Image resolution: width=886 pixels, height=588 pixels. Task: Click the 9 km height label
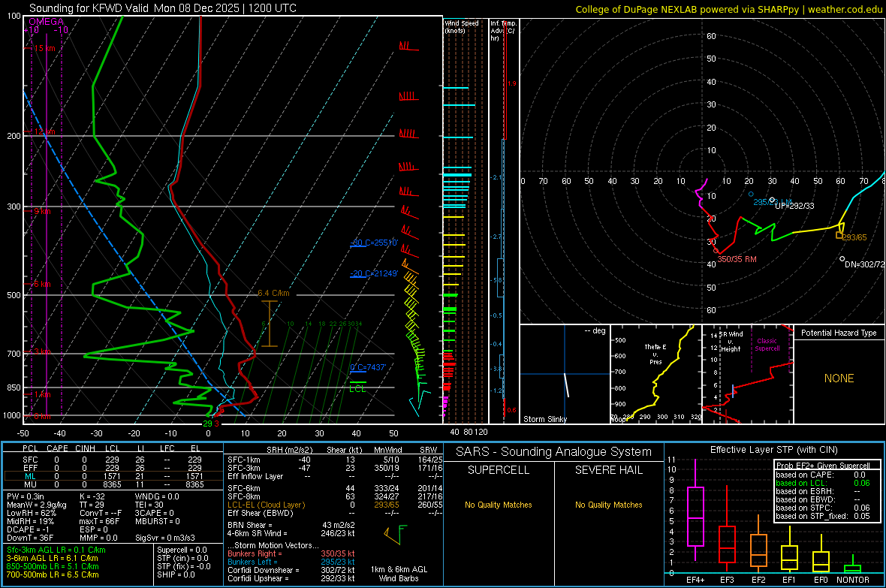coord(42,211)
